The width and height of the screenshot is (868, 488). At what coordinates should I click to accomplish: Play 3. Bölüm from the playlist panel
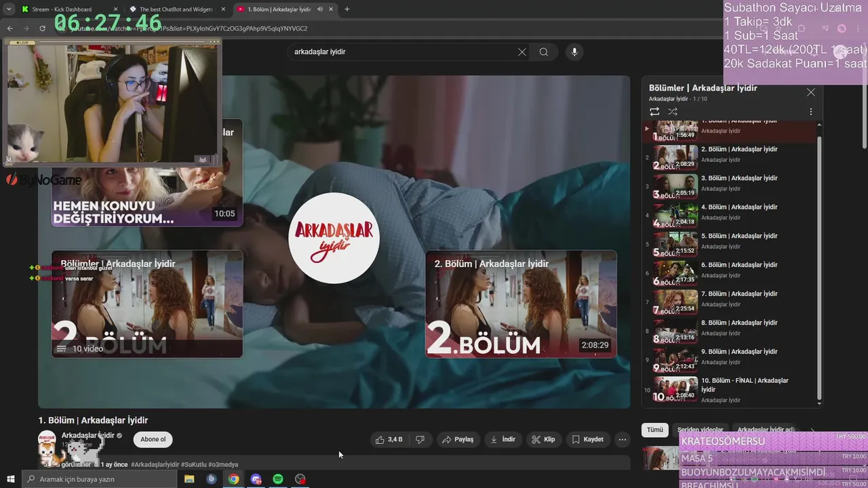click(x=730, y=186)
